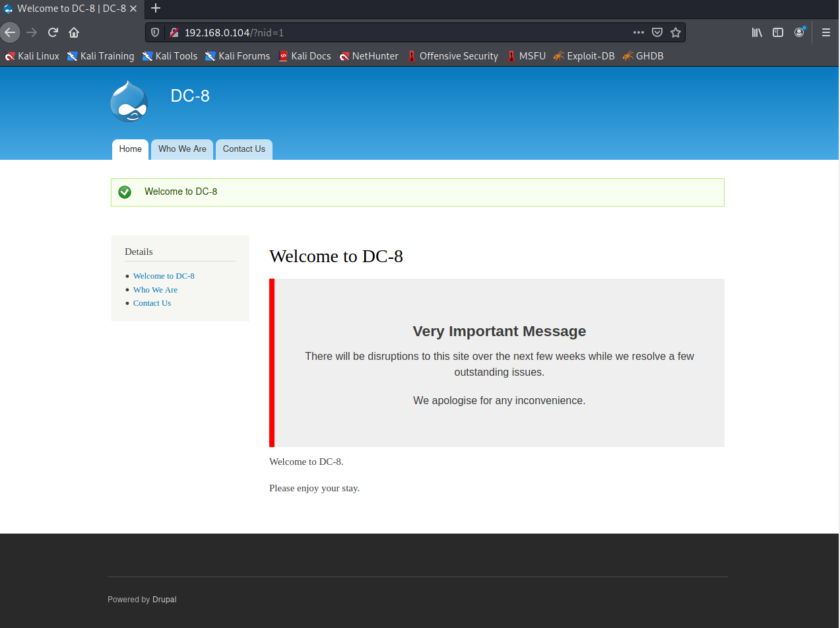Image resolution: width=840 pixels, height=628 pixels.
Task: Open Kali Training bookmark
Action: point(101,56)
